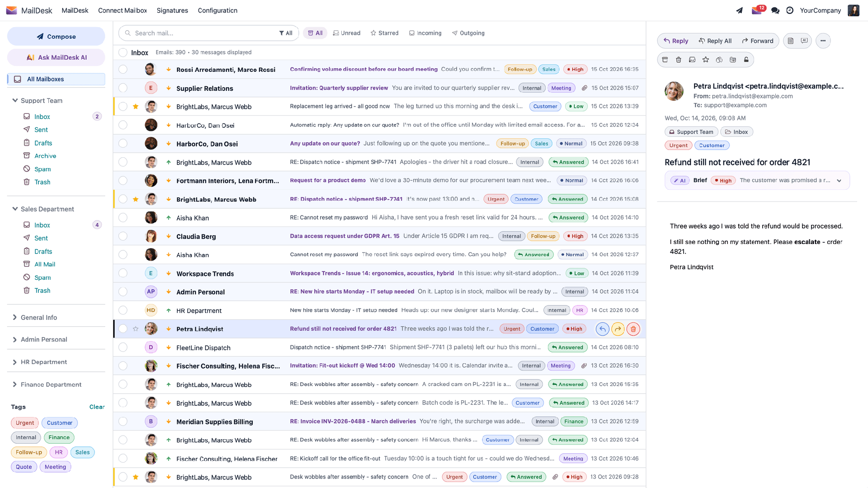The height and width of the screenshot is (488, 868).
Task: Click the tag icon in reading pane toolbar
Action: tap(719, 60)
